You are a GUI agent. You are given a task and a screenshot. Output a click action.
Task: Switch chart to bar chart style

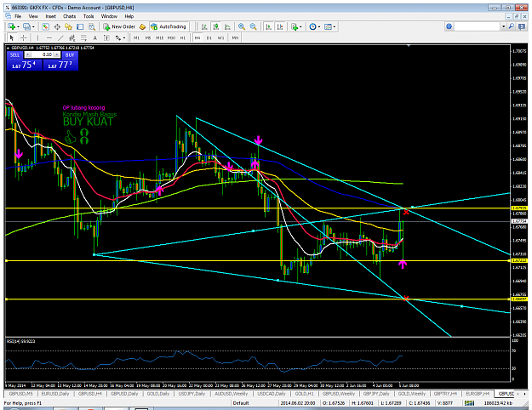click(204, 26)
